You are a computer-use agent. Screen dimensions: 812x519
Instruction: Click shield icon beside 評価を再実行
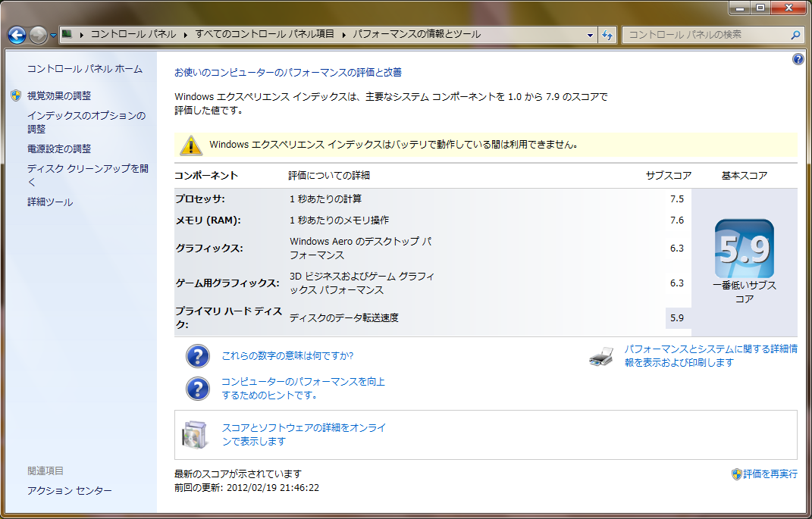pos(736,474)
